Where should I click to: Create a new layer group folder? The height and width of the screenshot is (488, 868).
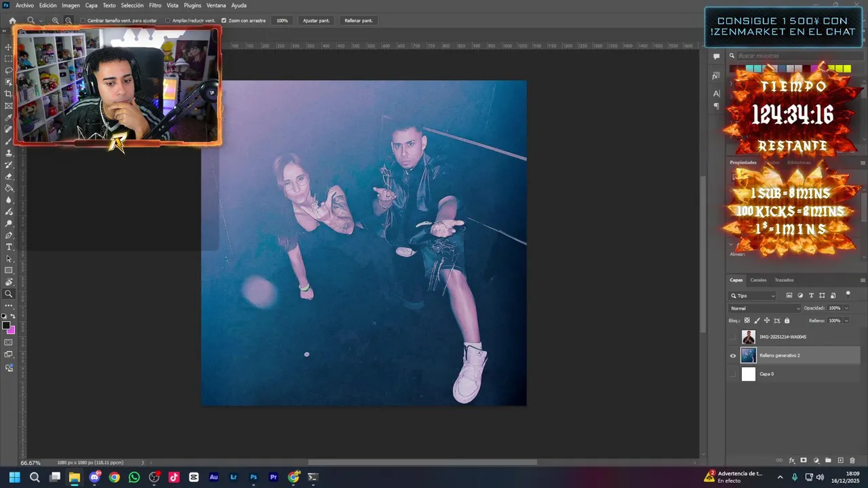pyautogui.click(x=828, y=461)
